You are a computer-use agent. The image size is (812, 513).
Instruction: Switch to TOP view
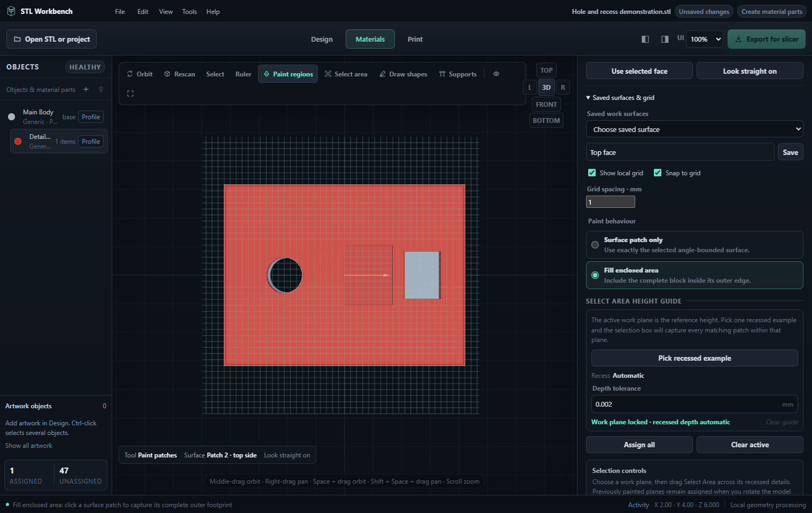click(546, 70)
